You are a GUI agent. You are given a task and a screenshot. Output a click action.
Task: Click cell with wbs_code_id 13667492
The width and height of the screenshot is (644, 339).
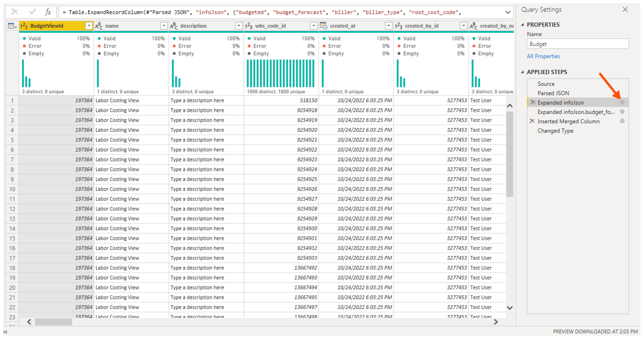pyautogui.click(x=281, y=268)
